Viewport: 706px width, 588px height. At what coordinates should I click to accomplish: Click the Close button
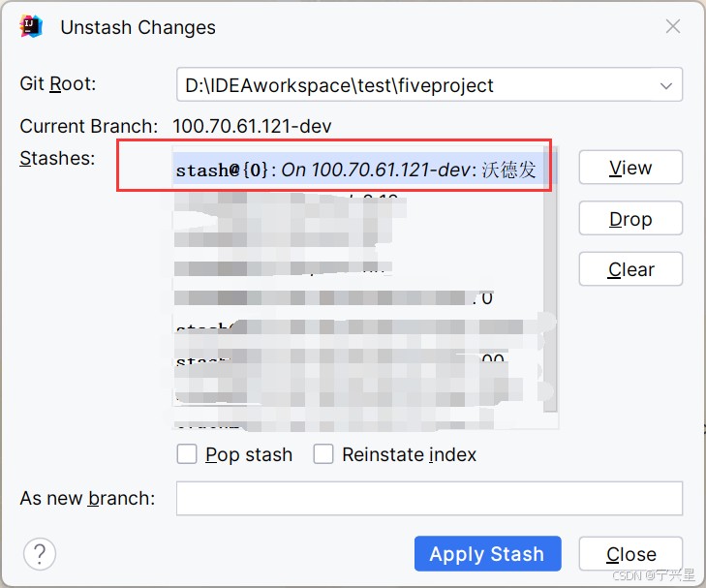click(630, 554)
